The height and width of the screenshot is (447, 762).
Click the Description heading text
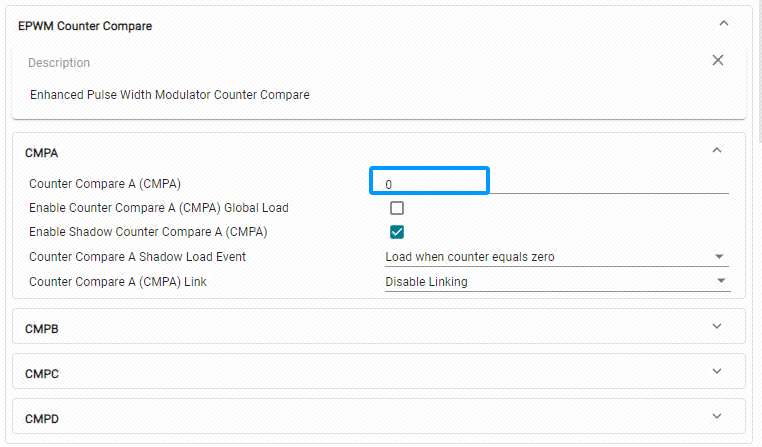[x=59, y=63]
